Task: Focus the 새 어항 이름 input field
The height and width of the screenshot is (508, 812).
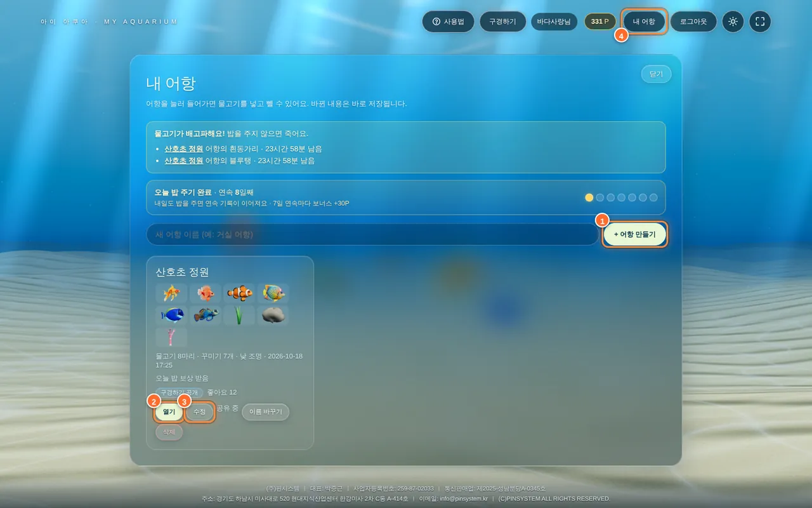Action: click(x=372, y=234)
